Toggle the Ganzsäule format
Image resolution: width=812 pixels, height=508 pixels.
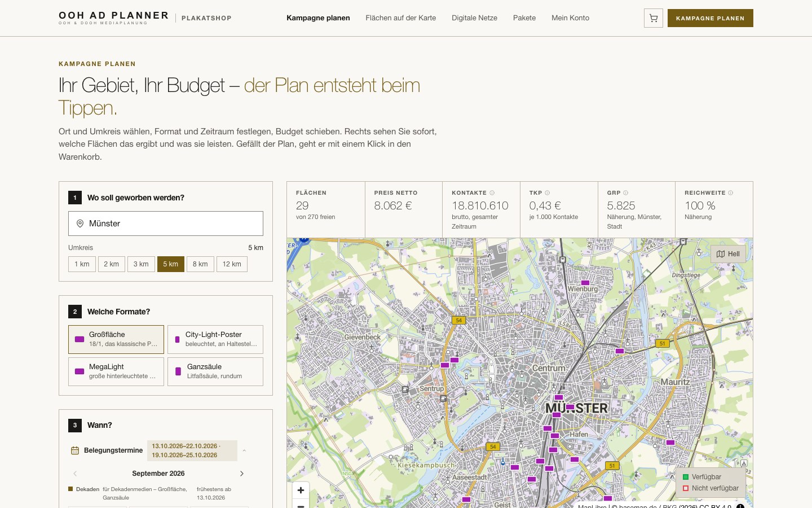(215, 371)
